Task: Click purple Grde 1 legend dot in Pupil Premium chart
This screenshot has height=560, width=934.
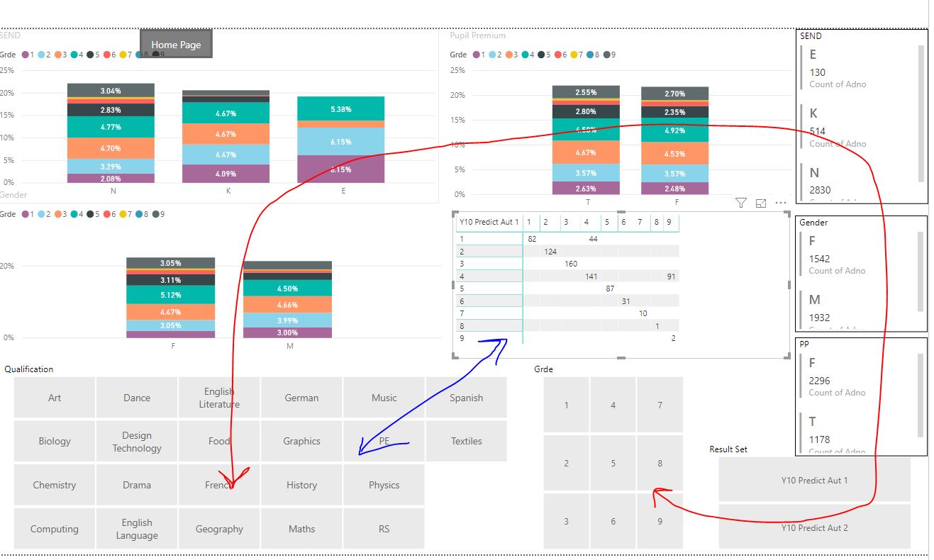Action: 477,55
